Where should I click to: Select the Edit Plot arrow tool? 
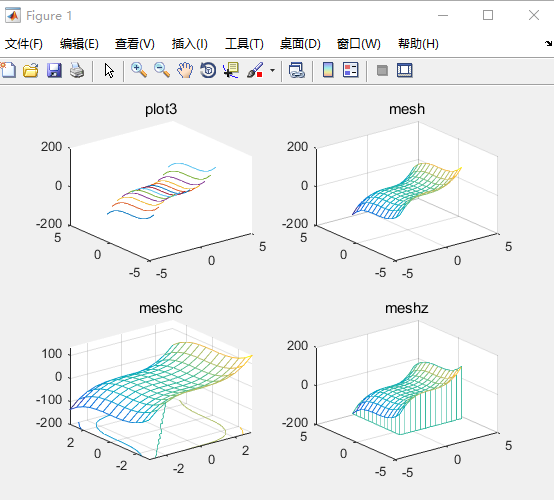[109, 70]
